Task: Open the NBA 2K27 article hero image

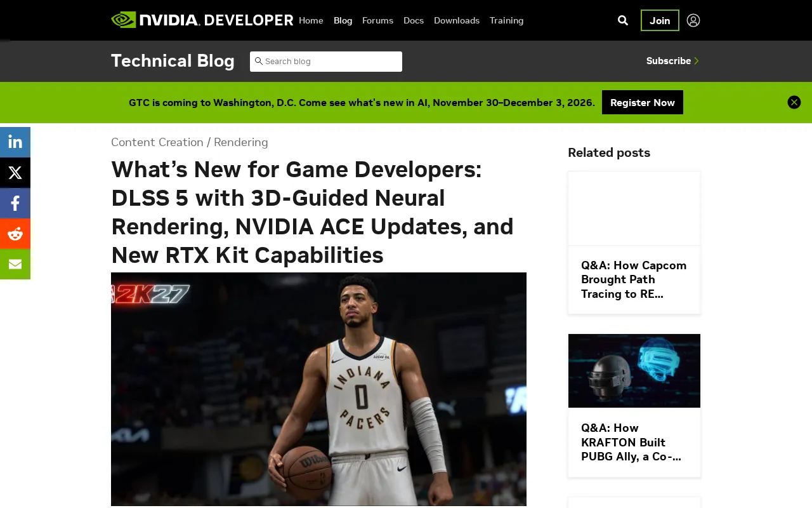Action: tap(318, 389)
